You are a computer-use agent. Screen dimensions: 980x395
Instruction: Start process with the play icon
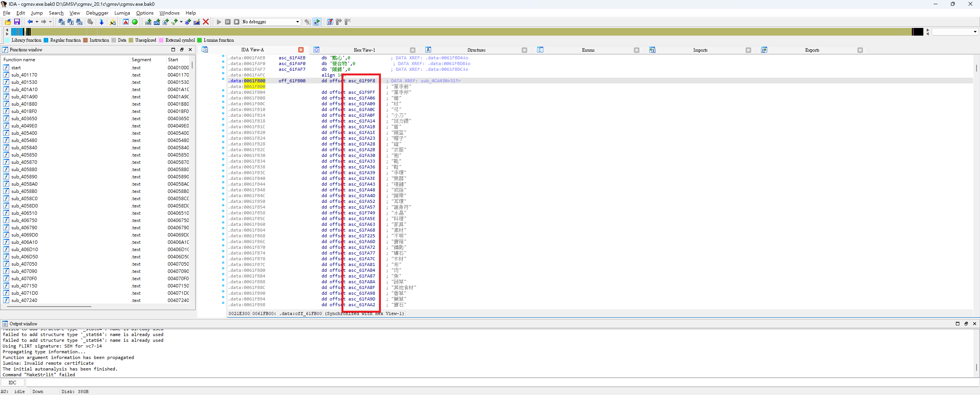pyautogui.click(x=219, y=22)
